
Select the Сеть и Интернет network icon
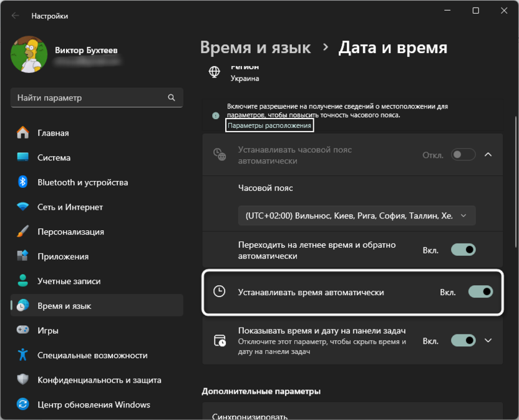click(x=23, y=206)
